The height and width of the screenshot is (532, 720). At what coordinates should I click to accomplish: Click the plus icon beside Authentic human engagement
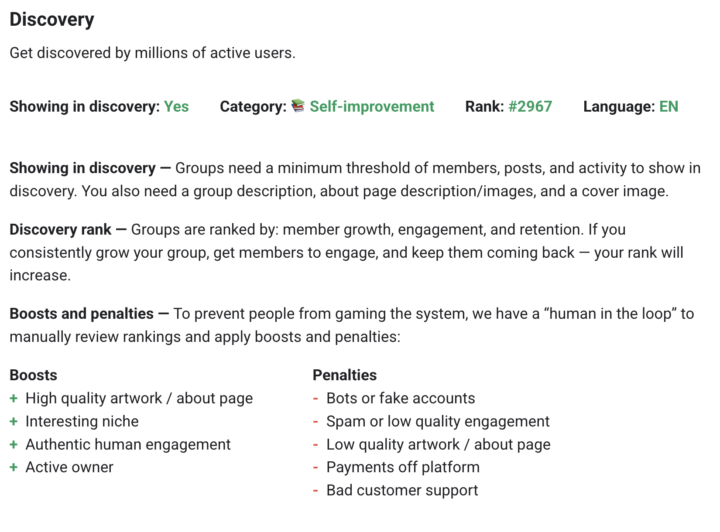14,444
